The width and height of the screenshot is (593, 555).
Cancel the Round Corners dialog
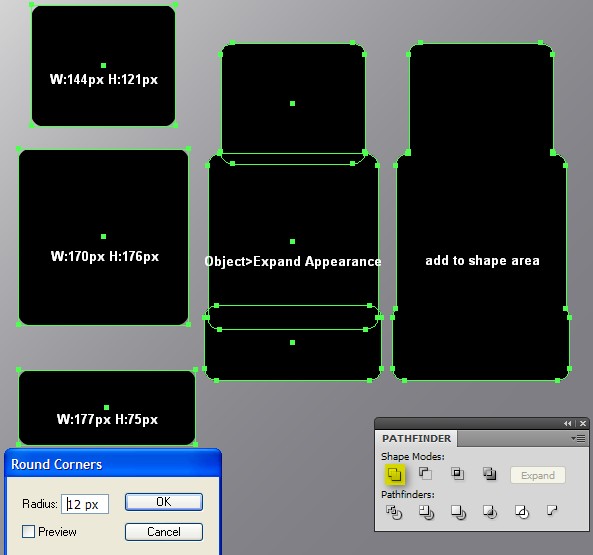[x=164, y=532]
